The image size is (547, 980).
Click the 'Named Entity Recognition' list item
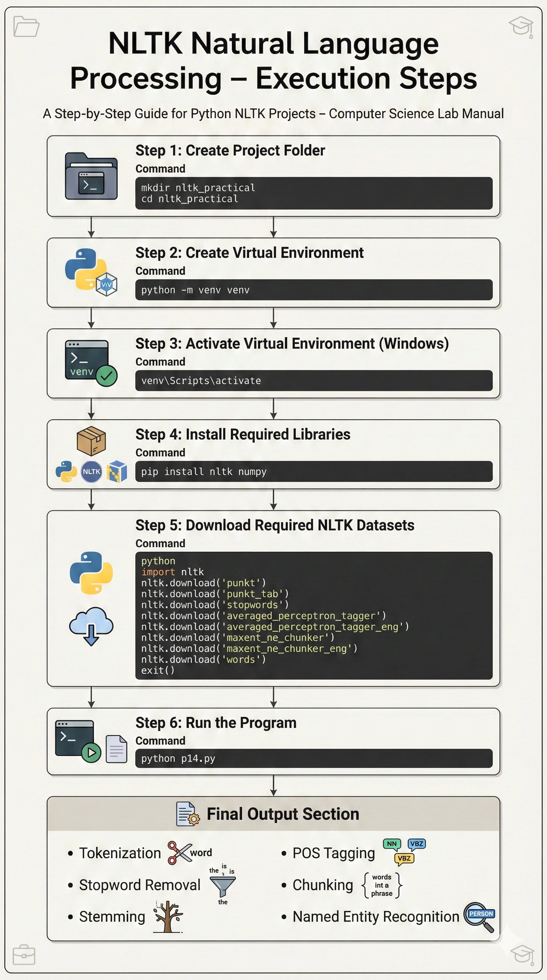tap(375, 917)
